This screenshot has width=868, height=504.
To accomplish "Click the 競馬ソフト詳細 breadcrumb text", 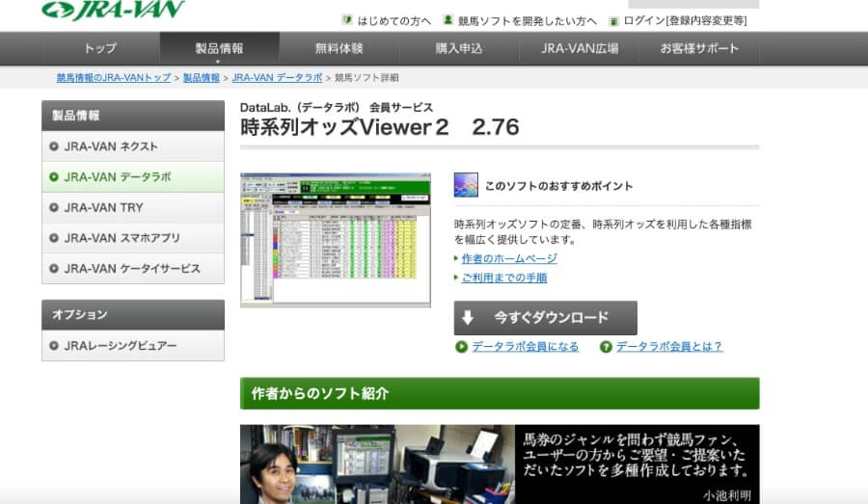I will pyautogui.click(x=366, y=78).
